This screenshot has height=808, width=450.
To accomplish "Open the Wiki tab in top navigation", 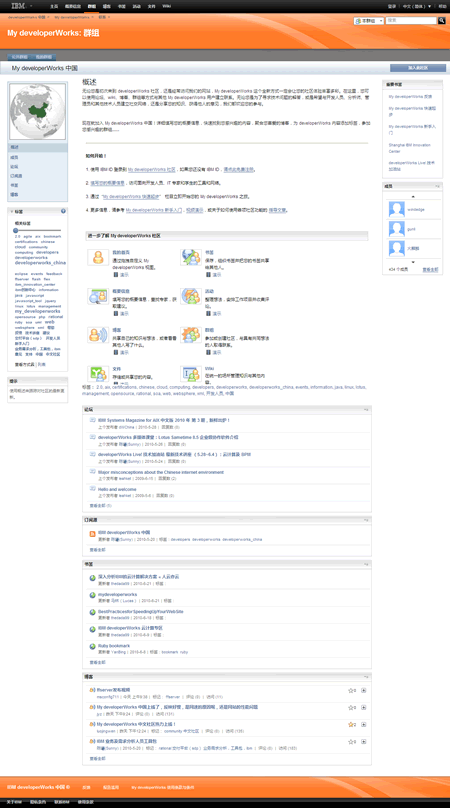I will click(166, 6).
